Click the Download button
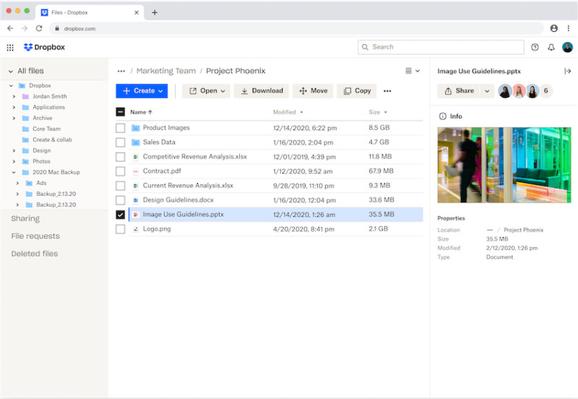 click(262, 91)
